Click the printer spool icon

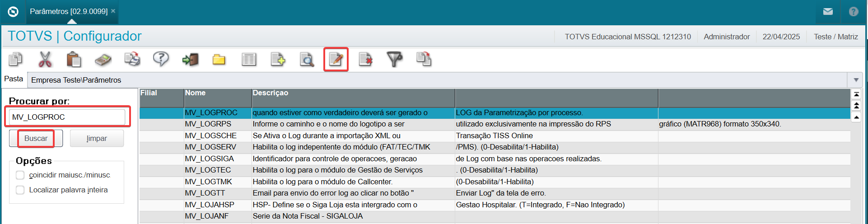click(x=132, y=59)
